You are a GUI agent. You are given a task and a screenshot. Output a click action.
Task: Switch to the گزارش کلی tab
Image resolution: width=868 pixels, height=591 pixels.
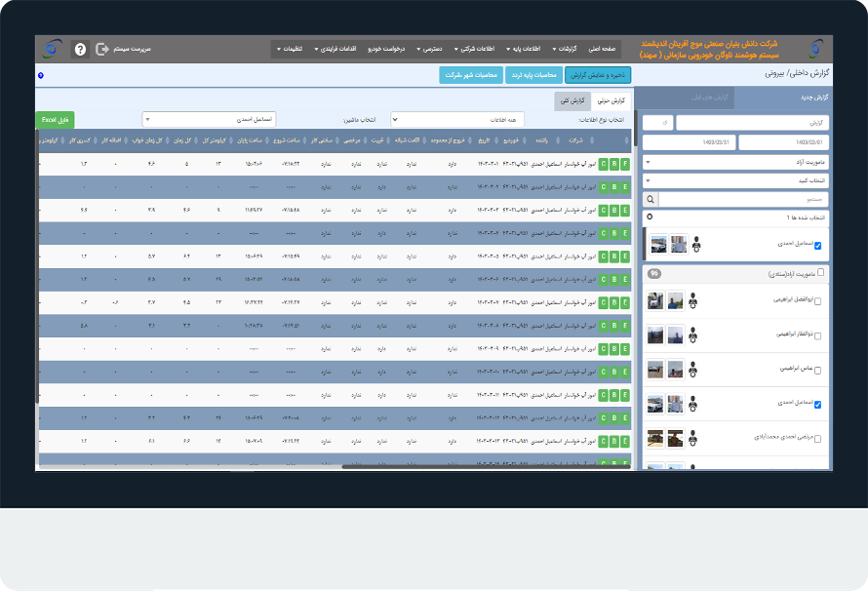(573, 101)
